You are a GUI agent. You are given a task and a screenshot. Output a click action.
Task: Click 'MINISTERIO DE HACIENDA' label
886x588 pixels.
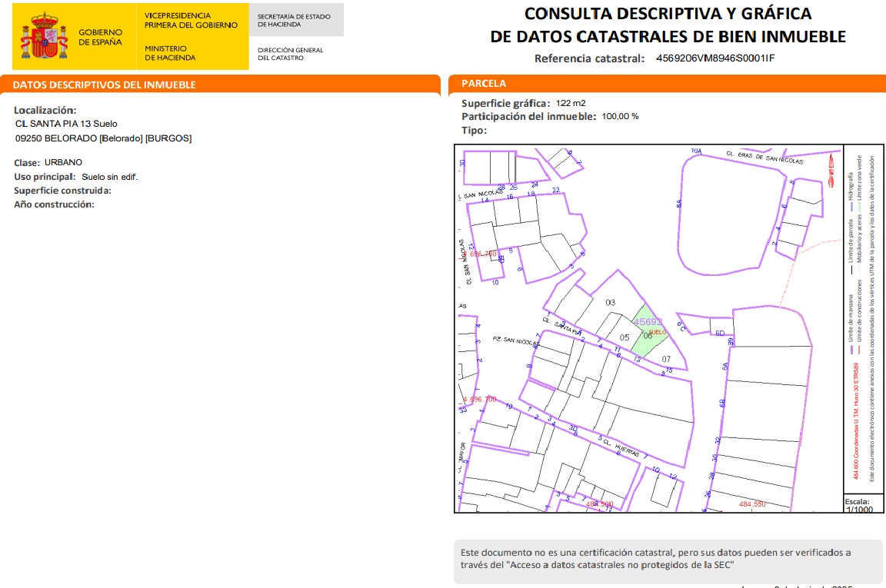[170, 53]
